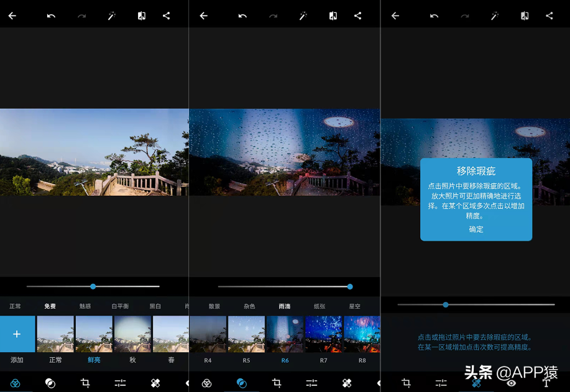Viewport: 570px width, 392px height.
Task: Open blemish heal tool in middle screen
Action: pyautogui.click(x=347, y=383)
